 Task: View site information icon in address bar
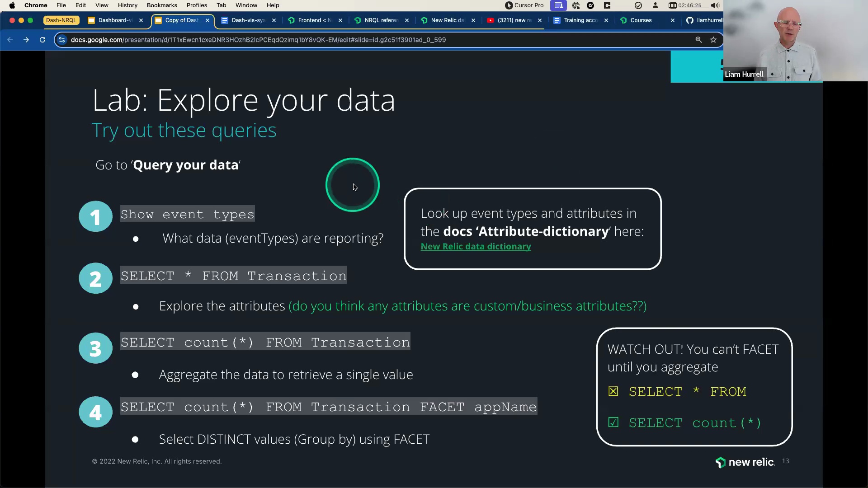(x=62, y=40)
